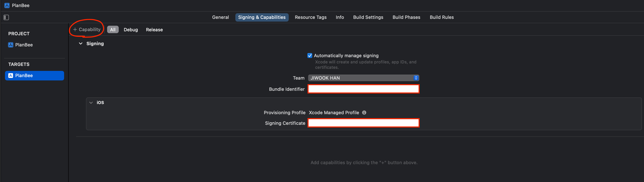Open the Resource Tags tab

point(310,17)
